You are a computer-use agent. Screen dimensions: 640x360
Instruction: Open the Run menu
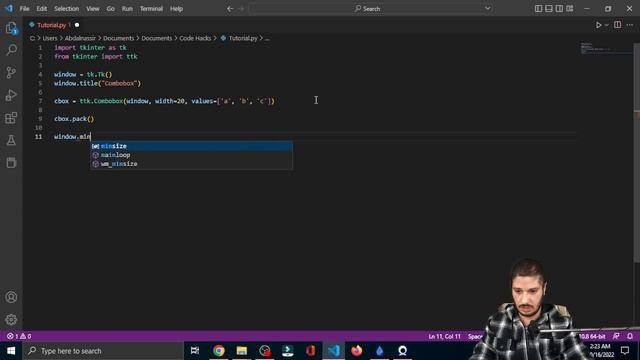pyautogui.click(x=127, y=9)
